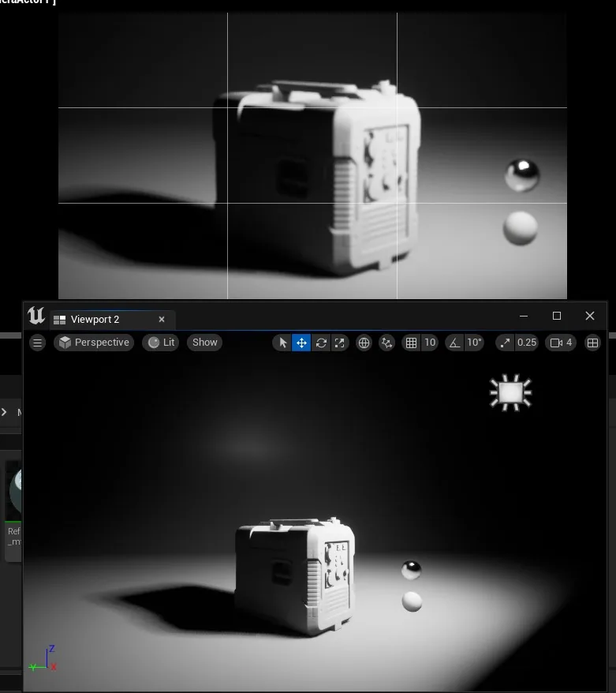Viewport: 616px width, 693px height.
Task: Open camera speed 4 setting
Action: pyautogui.click(x=561, y=343)
